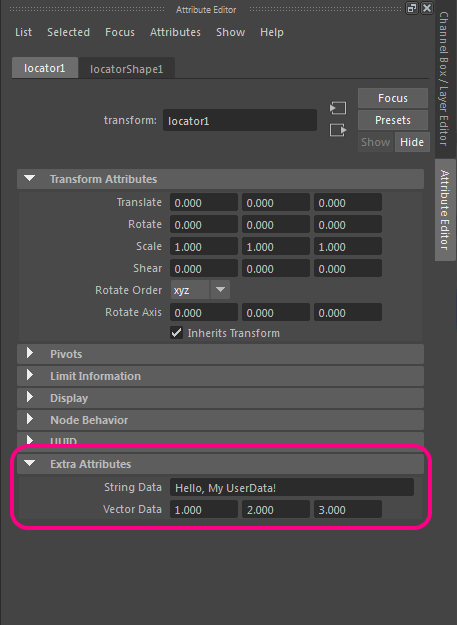The width and height of the screenshot is (457, 625).
Task: Toggle the Inherits Transform checkbox
Action: pyautogui.click(x=176, y=333)
